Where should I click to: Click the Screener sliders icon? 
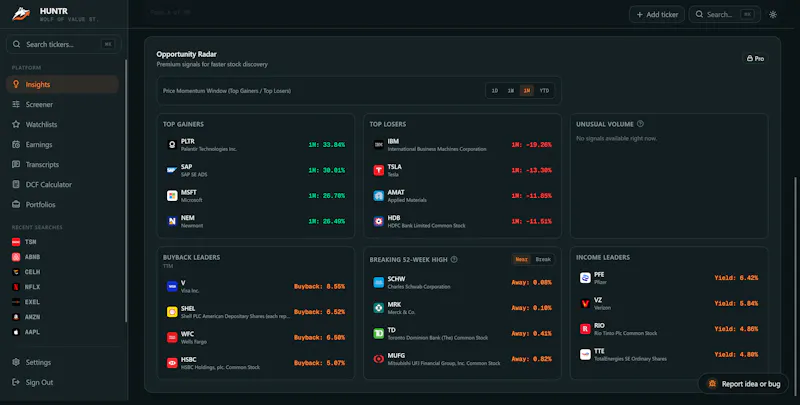point(16,105)
